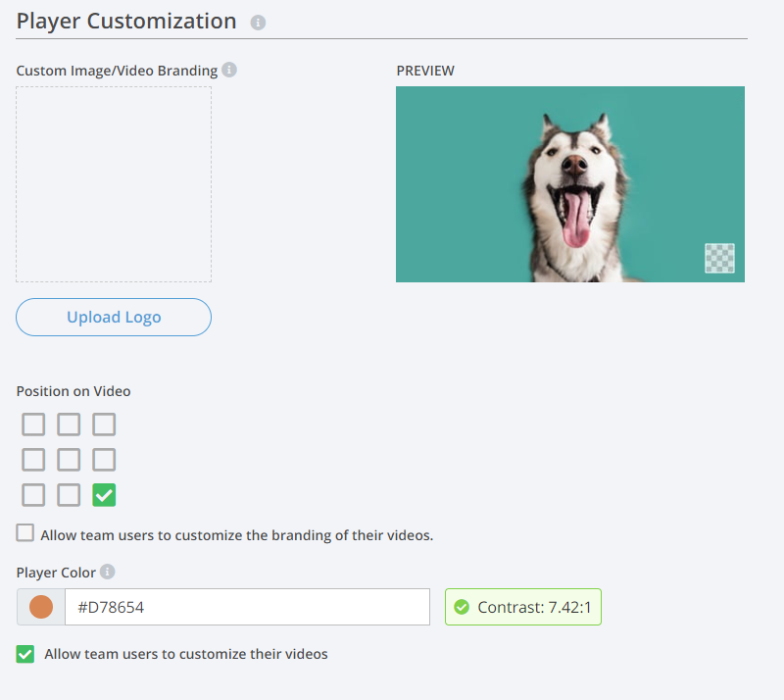
Task: Enable team users to customize branding
Action: [25, 533]
